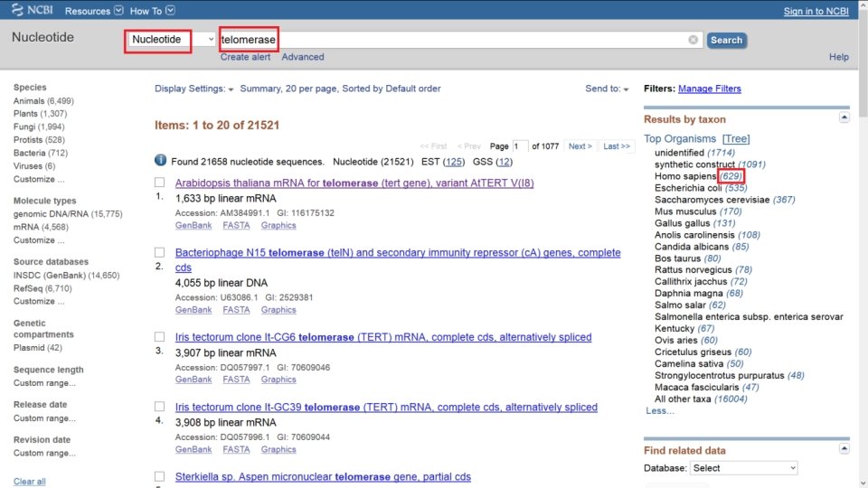Open Sterkiella sp. Aspen telomerase title
The height and width of the screenshot is (488, 868).
click(323, 476)
